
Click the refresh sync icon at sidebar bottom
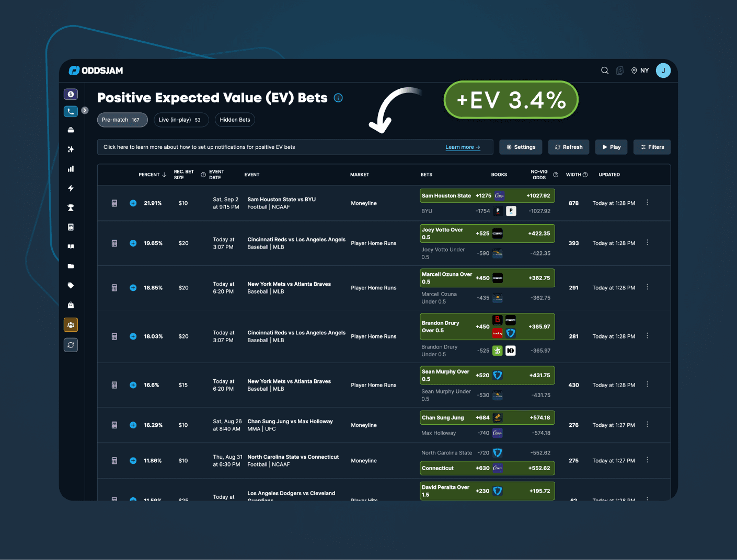pos(71,345)
